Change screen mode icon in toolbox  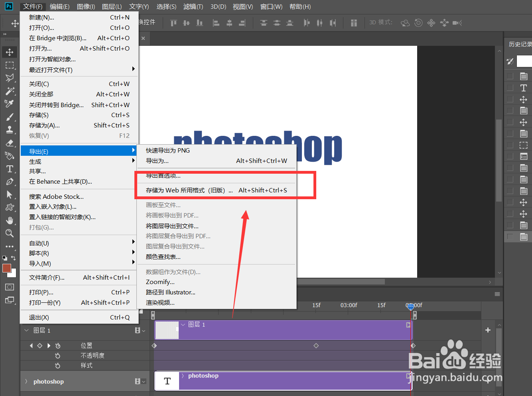point(10,300)
